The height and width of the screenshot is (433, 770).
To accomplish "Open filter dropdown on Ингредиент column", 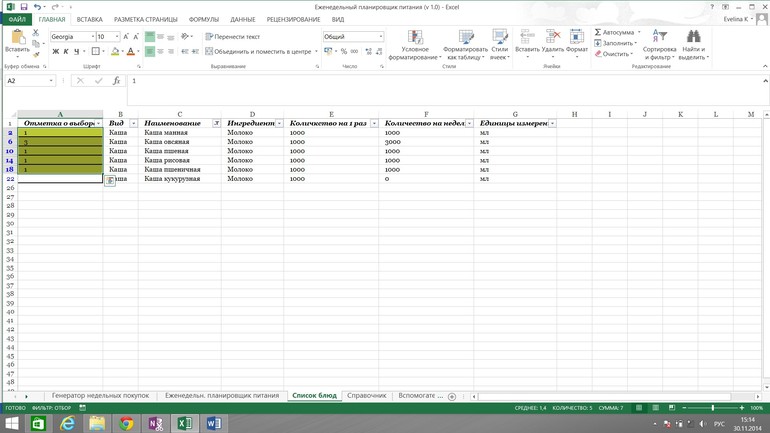I will pos(280,123).
